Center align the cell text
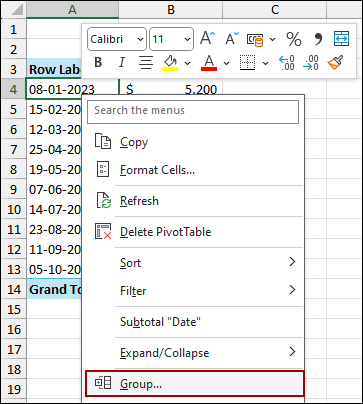363x404 pixels. tap(146, 62)
